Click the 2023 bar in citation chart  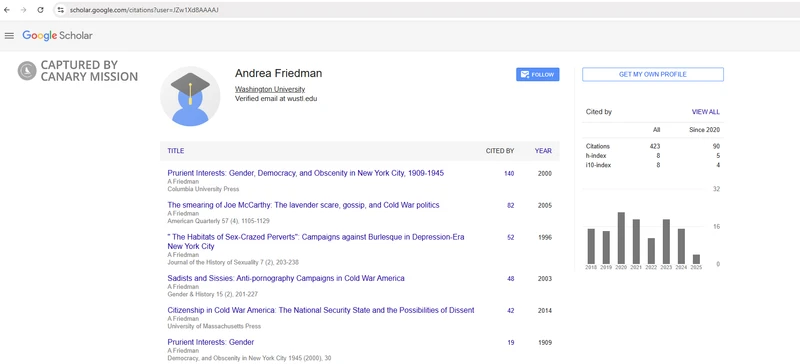666,241
